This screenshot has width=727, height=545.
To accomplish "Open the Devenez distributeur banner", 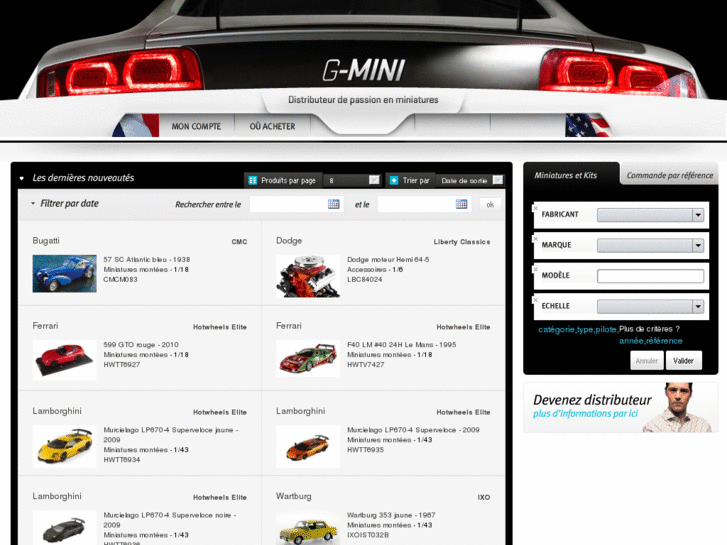I will point(620,407).
